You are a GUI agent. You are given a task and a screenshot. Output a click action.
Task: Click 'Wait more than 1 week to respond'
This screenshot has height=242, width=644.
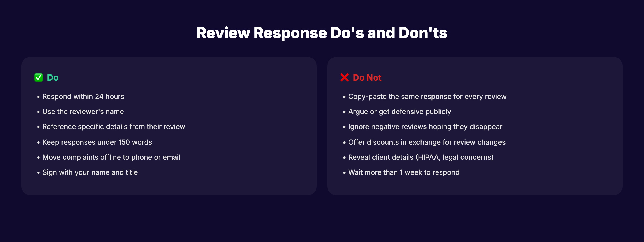click(x=404, y=172)
